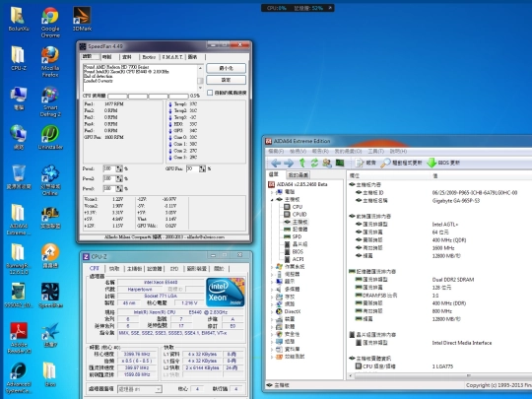This screenshot has height=399, width=532.
Task: Click AIDA64 Report toolbar button
Action: pos(366,163)
